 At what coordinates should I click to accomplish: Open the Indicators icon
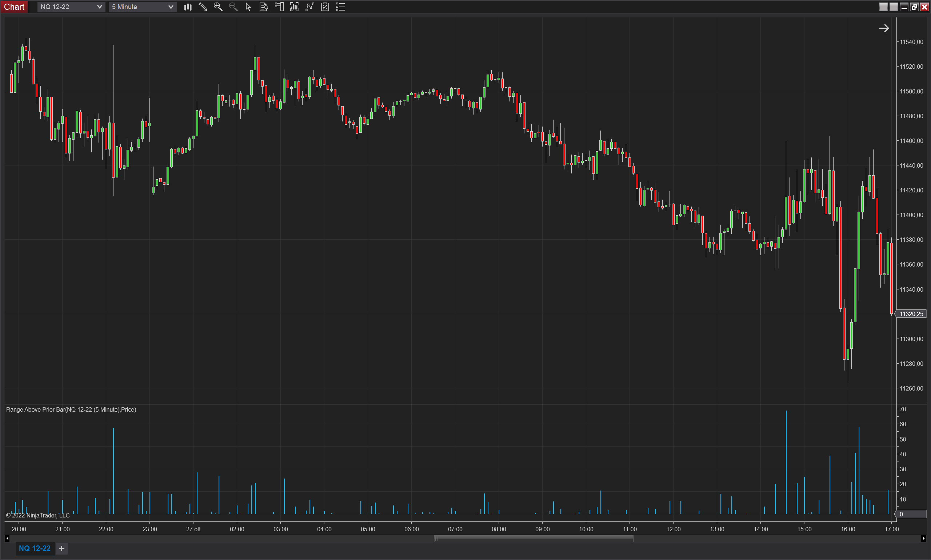point(310,7)
